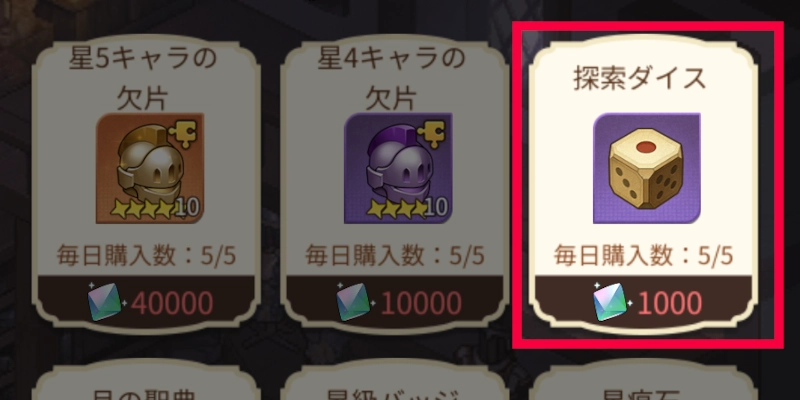Open the 星4キャラの欠片 card title
The height and width of the screenshot is (400, 800).
coord(391,78)
